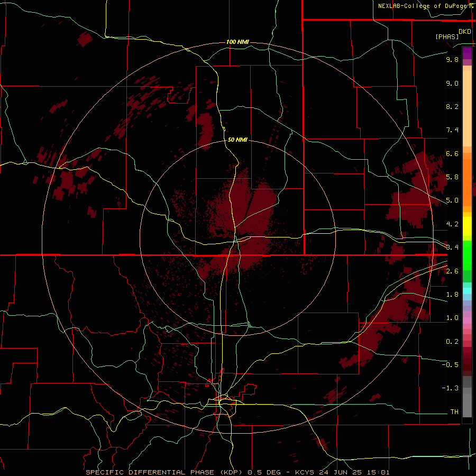The width and height of the screenshot is (476, 476).
Task: Click the 5.8 value on the color scale
Action: 452,177
